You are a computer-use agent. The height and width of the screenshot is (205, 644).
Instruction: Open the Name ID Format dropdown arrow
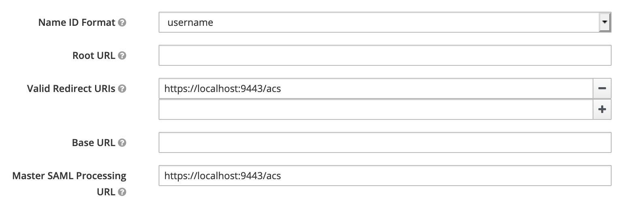tap(605, 22)
